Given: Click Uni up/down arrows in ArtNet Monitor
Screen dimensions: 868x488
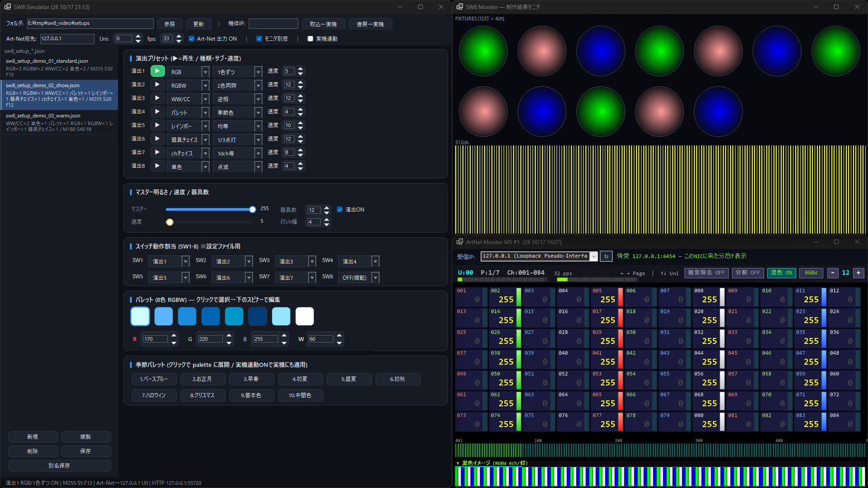Looking at the screenshot, I should pos(664,273).
